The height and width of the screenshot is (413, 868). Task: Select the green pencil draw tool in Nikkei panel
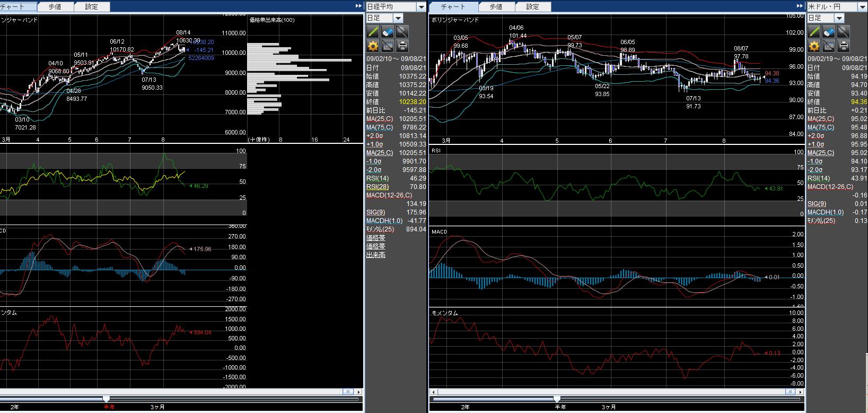(x=373, y=31)
